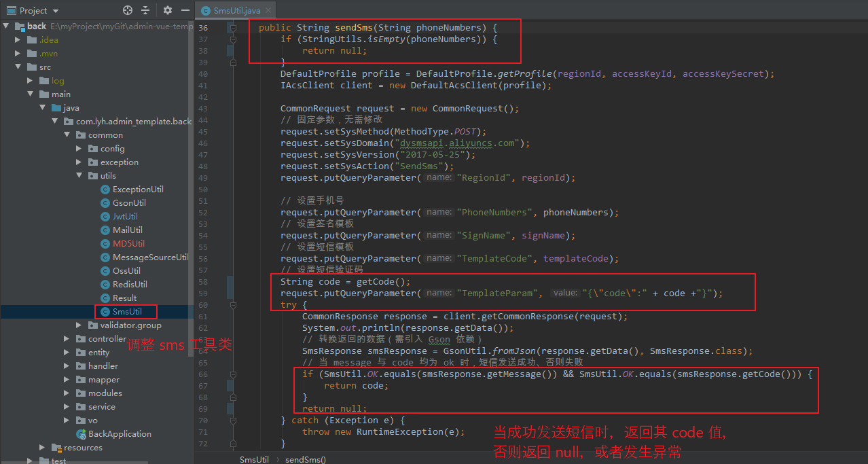Hide the Project tool window
Viewport: 868px width, 464px height.
(x=184, y=10)
